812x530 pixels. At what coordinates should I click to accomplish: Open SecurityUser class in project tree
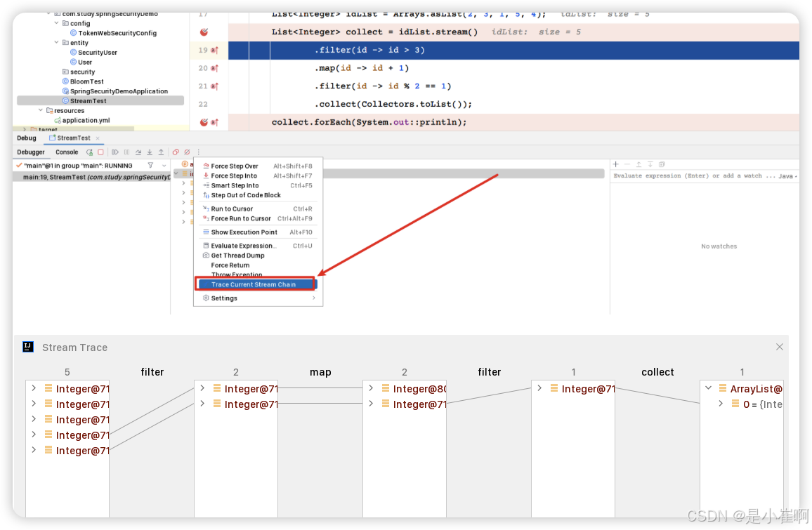[93, 52]
